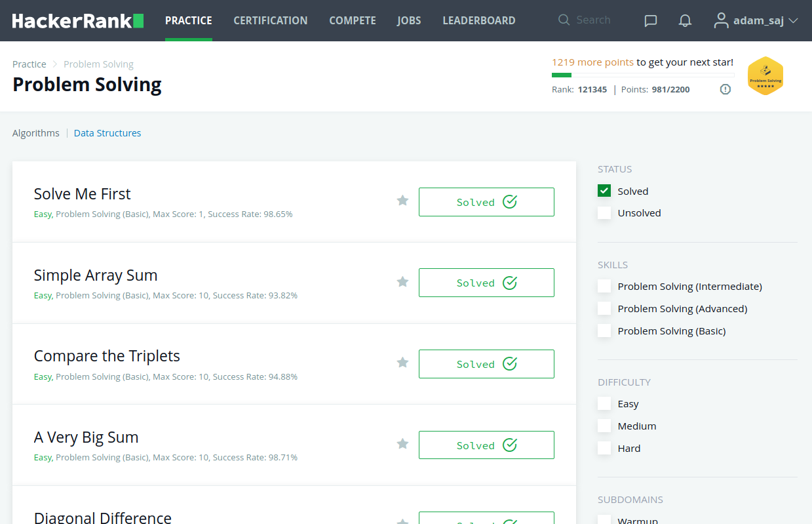Click the HackerRank logo

78,21
